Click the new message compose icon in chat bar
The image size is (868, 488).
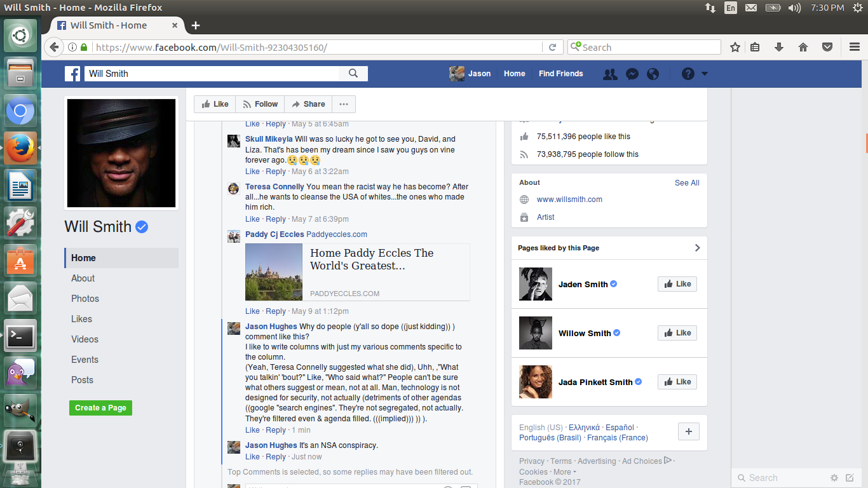click(850, 478)
